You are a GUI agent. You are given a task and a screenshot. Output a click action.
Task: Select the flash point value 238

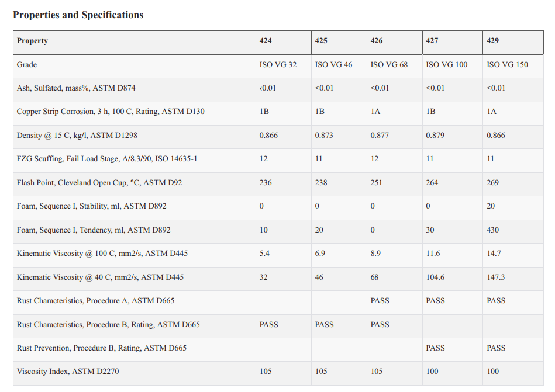click(x=321, y=183)
